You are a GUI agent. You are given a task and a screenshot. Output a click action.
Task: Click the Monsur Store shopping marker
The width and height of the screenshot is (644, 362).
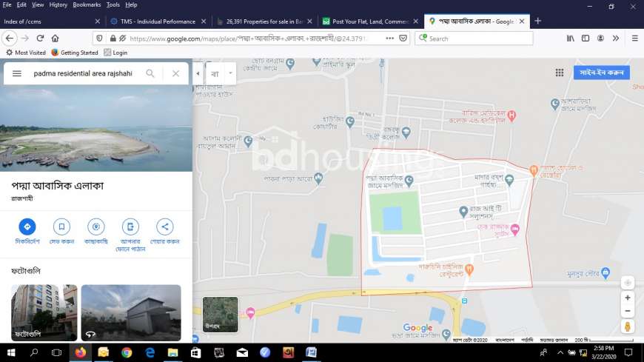(x=605, y=272)
